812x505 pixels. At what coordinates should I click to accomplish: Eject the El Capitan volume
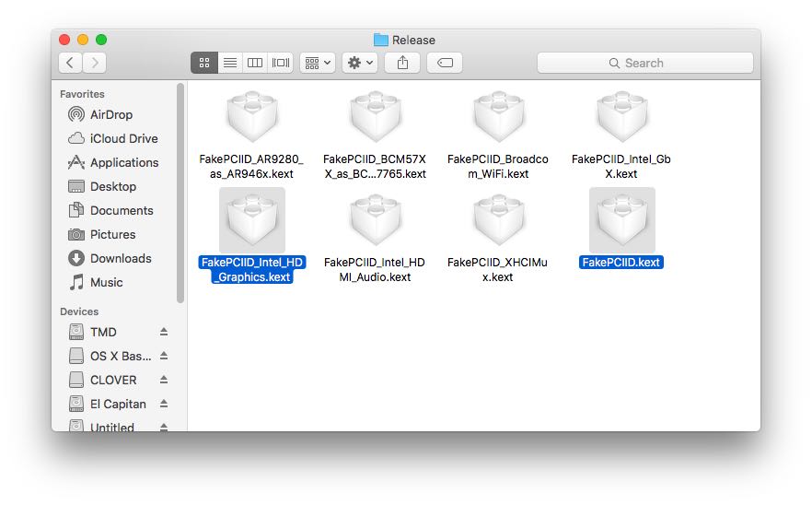pyautogui.click(x=164, y=404)
